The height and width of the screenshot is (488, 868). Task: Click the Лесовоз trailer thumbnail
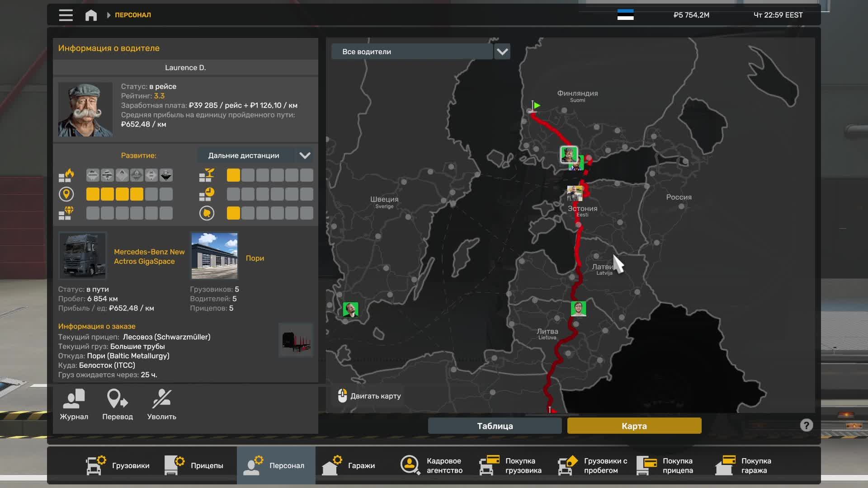coord(296,340)
